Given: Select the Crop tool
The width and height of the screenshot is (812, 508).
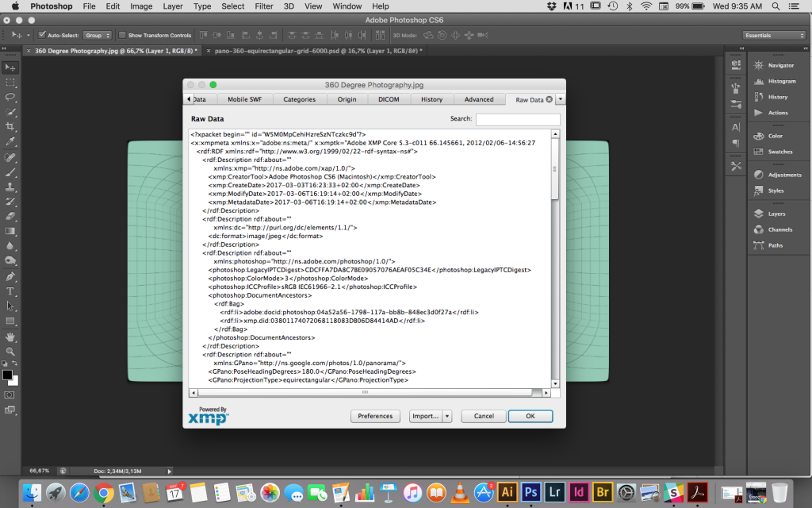Looking at the screenshot, I should pos(11,126).
